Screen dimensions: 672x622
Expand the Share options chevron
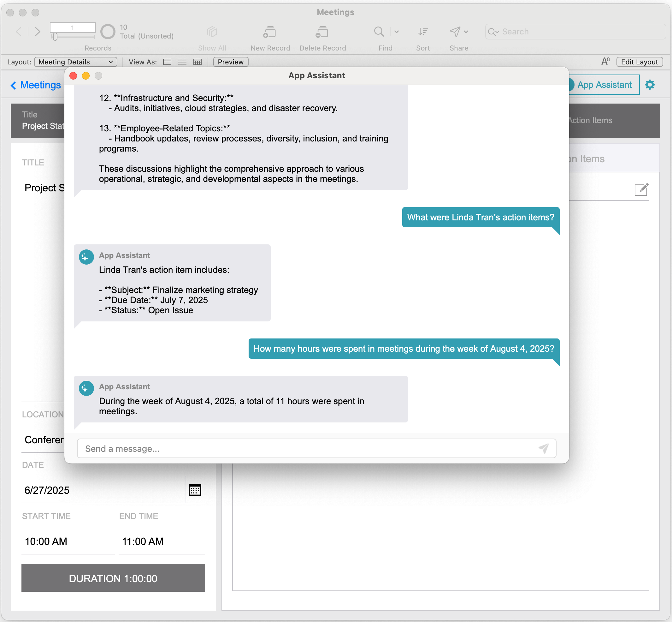tap(466, 32)
